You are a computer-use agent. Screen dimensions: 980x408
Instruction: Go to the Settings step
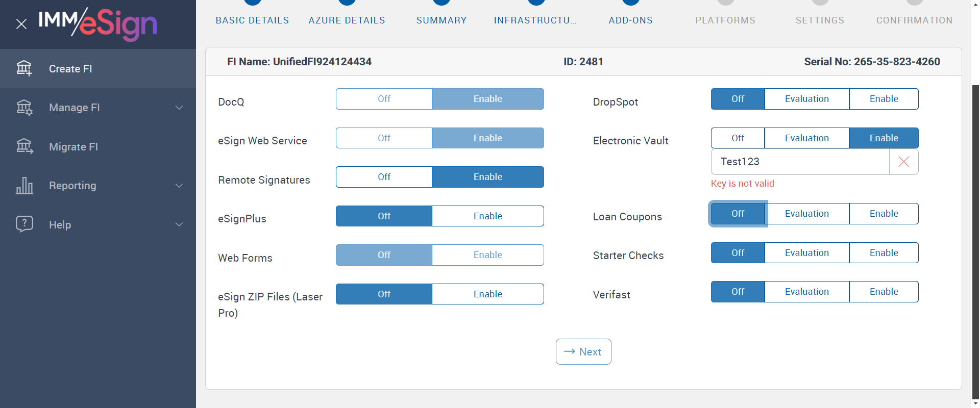[x=820, y=20]
